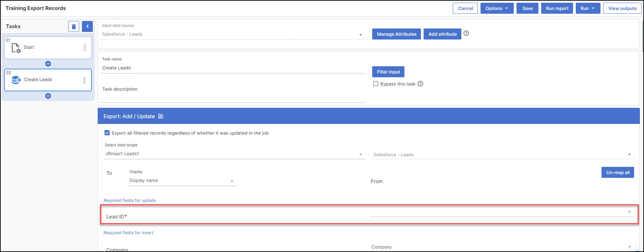Click the trash delete icon in Tasks panel
The image size is (644, 252).
coord(74,26)
